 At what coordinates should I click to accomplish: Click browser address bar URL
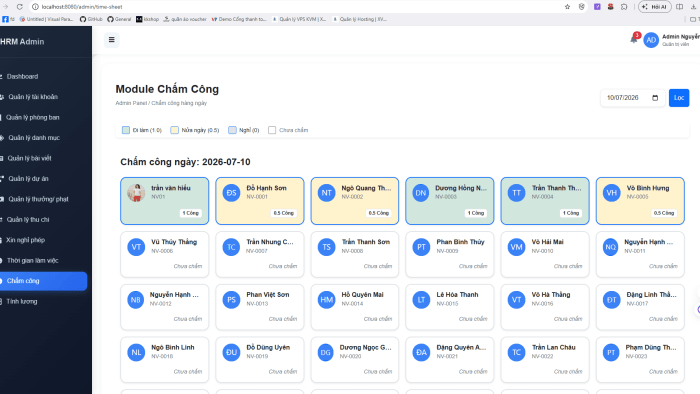82,7
